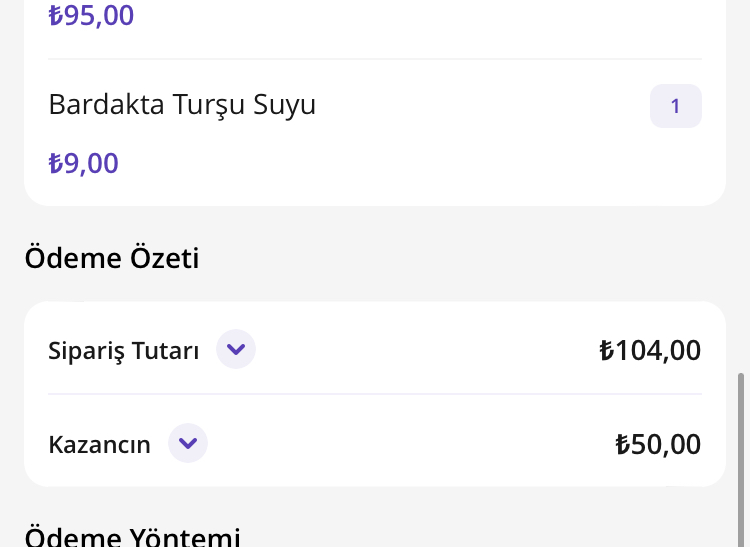This screenshot has height=547, width=750.
Task: Click the lira symbol in ₺104,00
Action: pyautogui.click(x=606, y=350)
